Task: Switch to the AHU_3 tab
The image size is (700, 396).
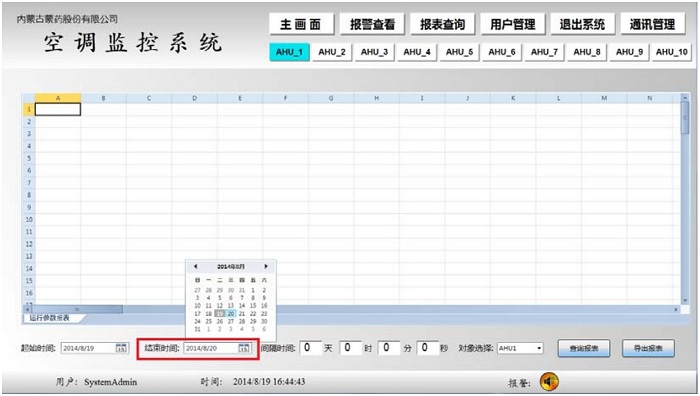Action: click(x=374, y=52)
